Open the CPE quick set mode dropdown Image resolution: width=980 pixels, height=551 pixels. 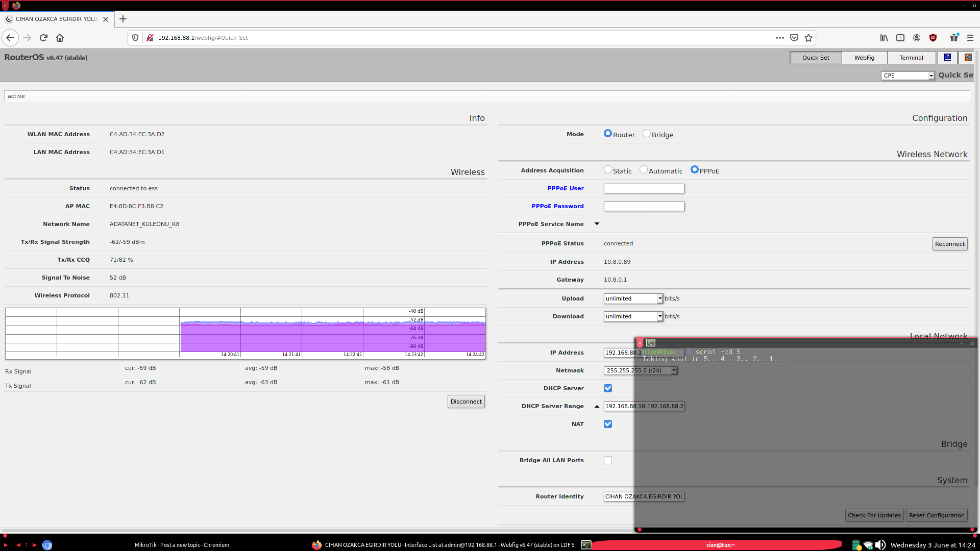[x=908, y=76]
